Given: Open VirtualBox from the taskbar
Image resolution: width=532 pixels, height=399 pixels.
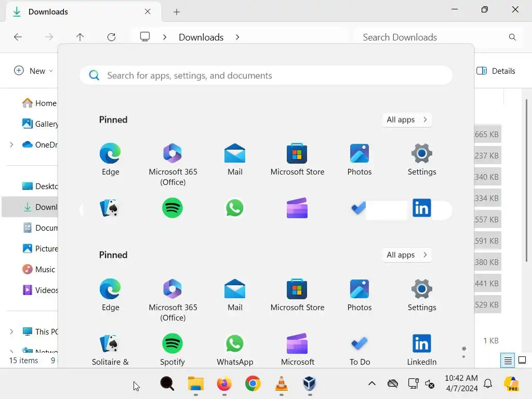Looking at the screenshot, I should click(310, 384).
